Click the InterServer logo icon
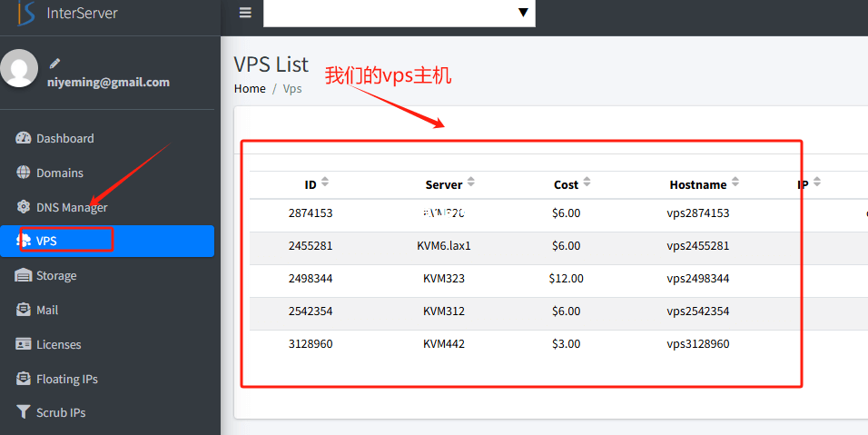 (26, 14)
